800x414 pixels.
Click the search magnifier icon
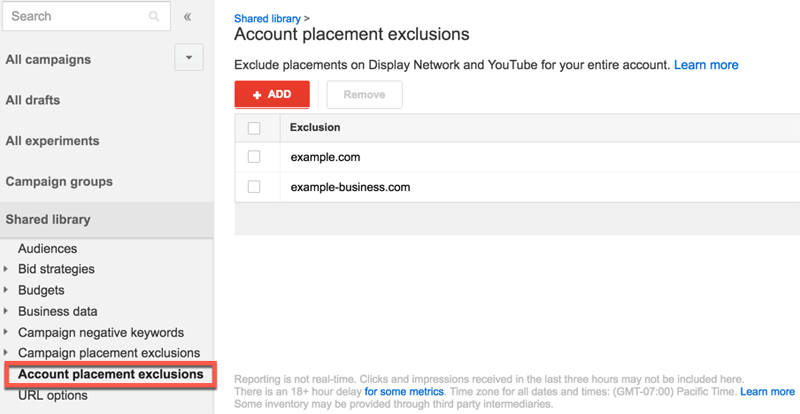[x=153, y=17]
